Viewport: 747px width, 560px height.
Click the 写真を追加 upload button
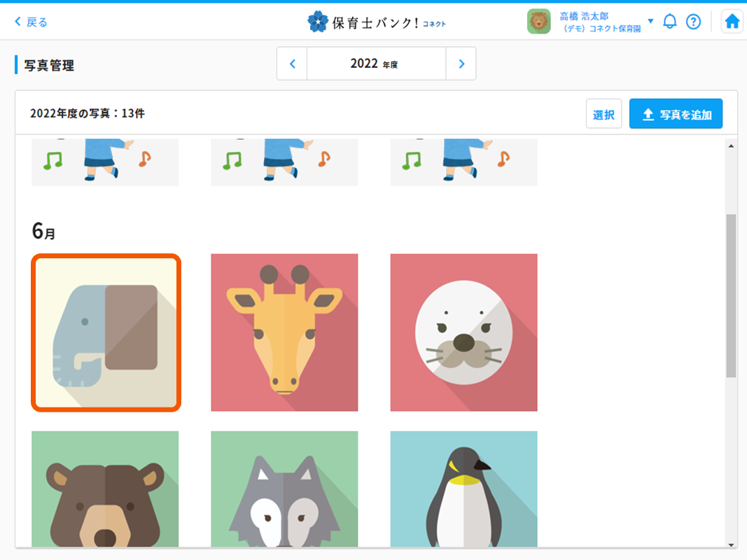click(x=676, y=114)
